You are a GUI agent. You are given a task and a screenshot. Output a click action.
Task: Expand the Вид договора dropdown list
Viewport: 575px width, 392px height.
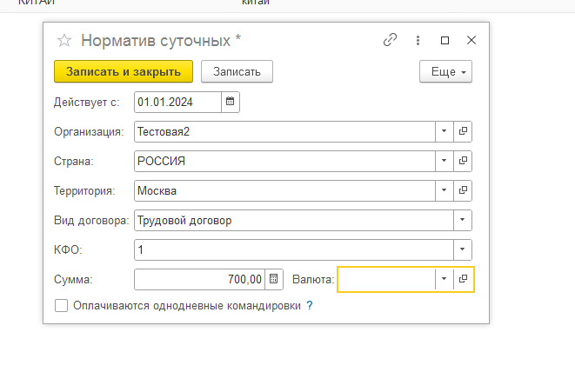463,220
